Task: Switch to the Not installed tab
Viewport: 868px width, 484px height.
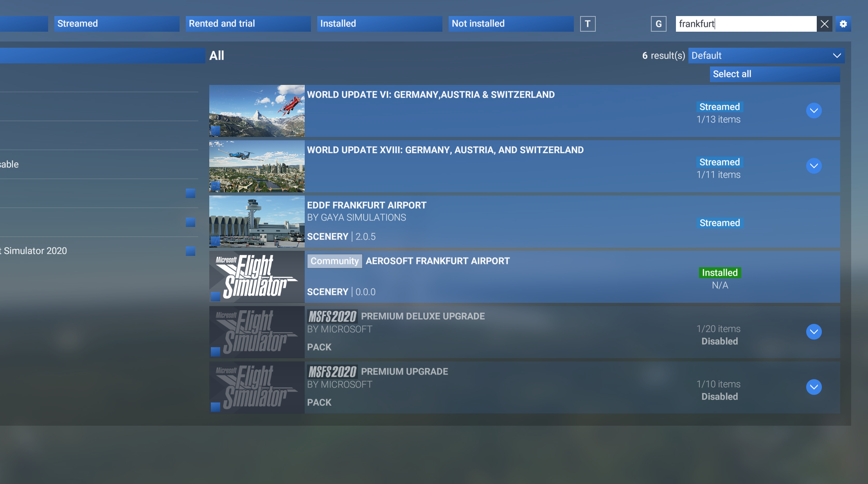Action: tap(511, 24)
